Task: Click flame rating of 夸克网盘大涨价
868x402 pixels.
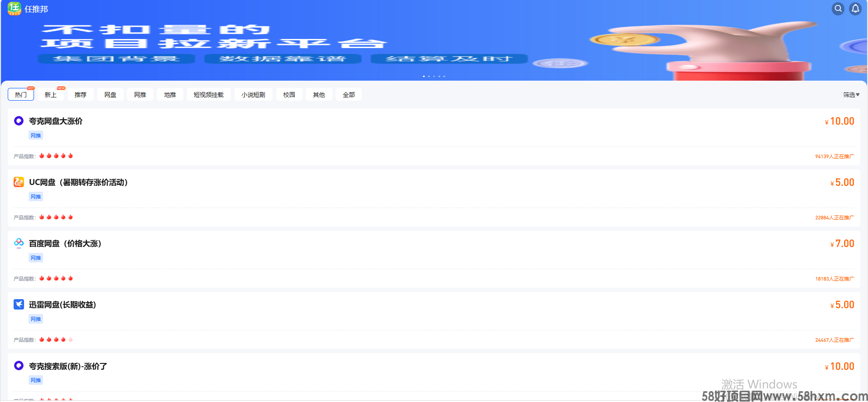Action: [56, 156]
